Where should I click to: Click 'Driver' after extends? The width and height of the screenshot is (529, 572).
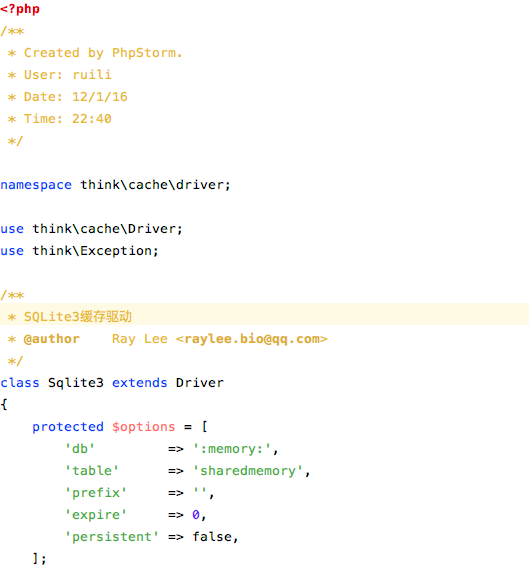[x=200, y=383]
